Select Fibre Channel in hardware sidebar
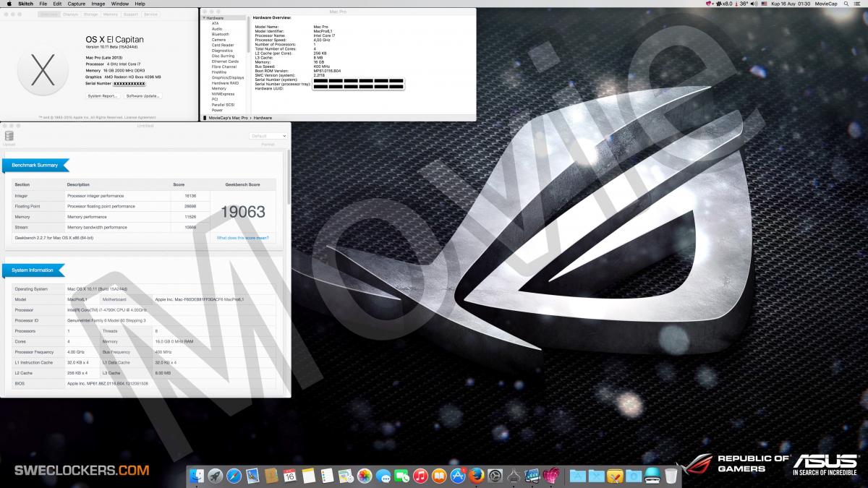This screenshot has height=488, width=868. coord(224,67)
